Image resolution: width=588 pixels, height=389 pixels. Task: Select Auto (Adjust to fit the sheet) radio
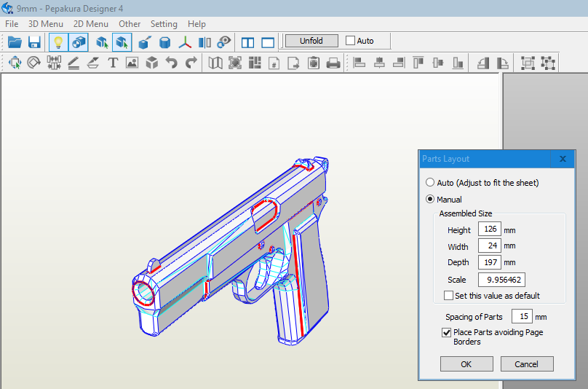pos(430,183)
